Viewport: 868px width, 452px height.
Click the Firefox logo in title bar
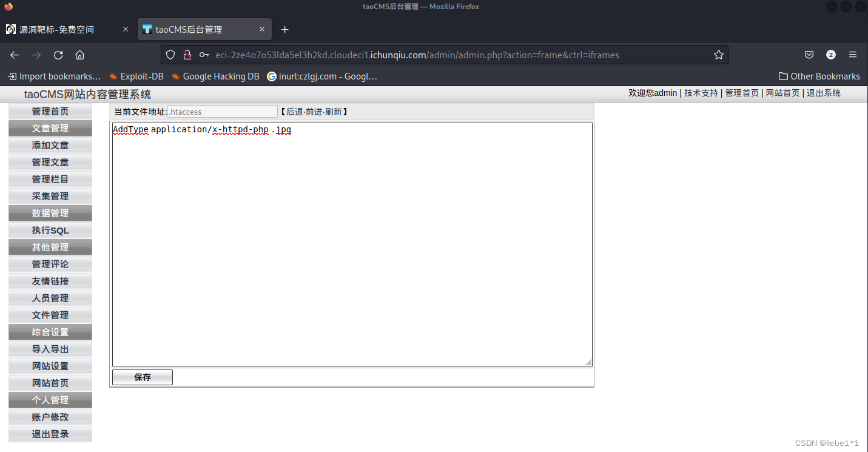pos(8,7)
